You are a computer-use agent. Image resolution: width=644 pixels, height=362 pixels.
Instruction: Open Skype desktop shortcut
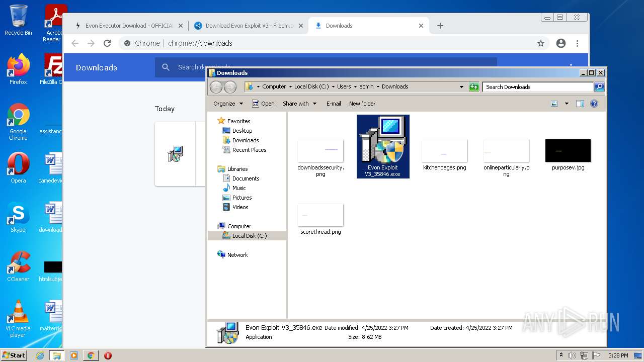(x=18, y=217)
